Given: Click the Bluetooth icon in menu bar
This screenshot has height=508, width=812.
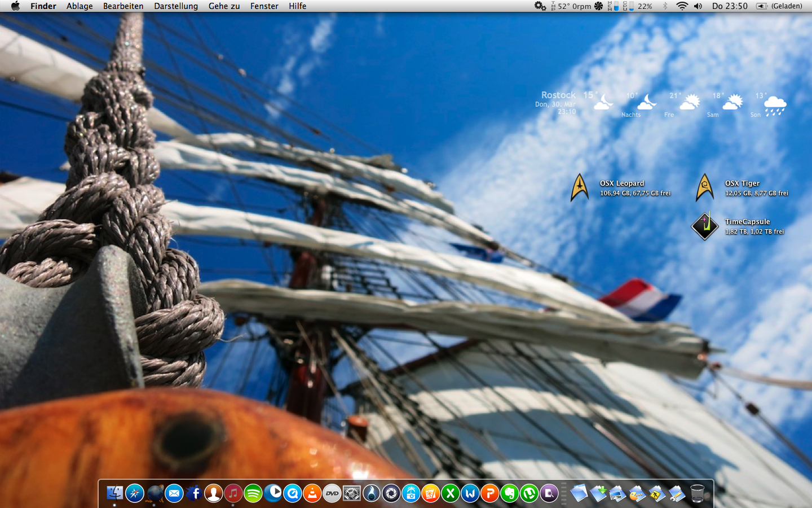Looking at the screenshot, I should coord(665,6).
